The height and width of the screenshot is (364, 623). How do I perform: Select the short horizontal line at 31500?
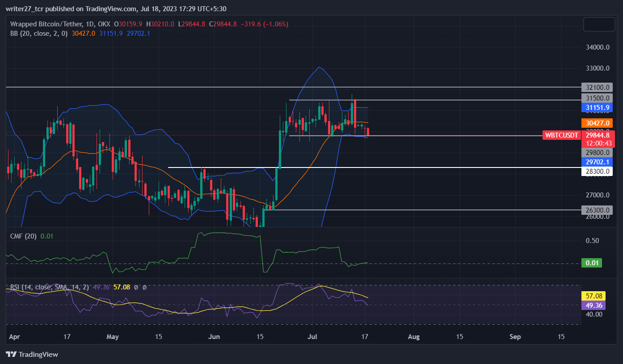pyautogui.click(x=434, y=100)
